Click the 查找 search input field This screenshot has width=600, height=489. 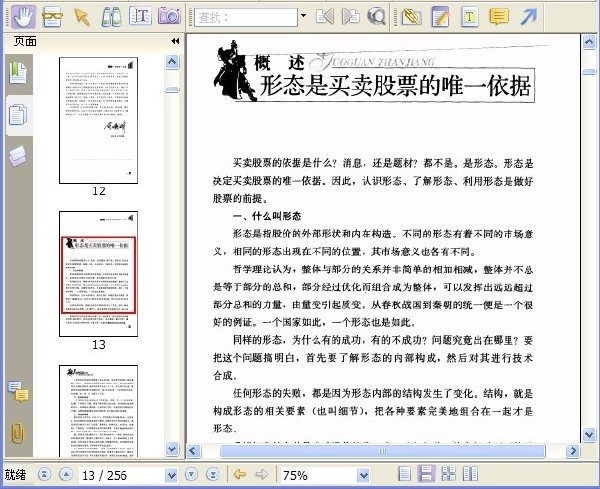pyautogui.click(x=246, y=17)
